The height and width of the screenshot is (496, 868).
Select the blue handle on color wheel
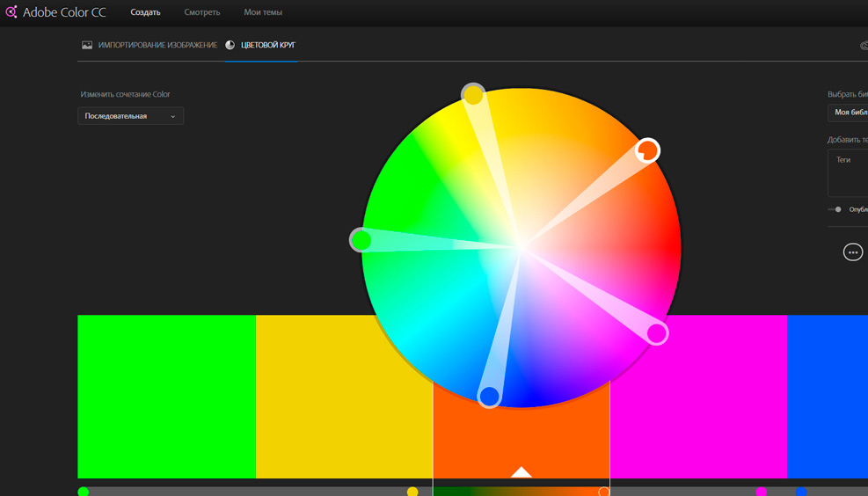[489, 397]
